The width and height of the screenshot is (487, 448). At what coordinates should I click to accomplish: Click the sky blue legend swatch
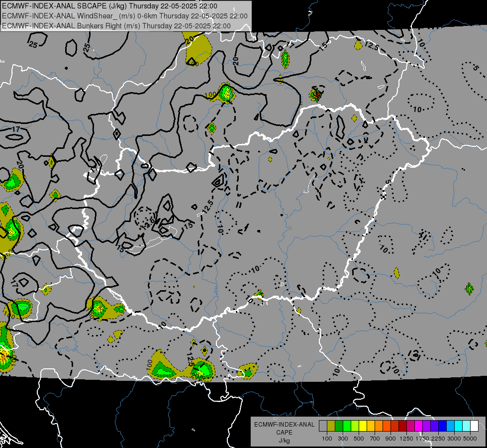pos(450,426)
